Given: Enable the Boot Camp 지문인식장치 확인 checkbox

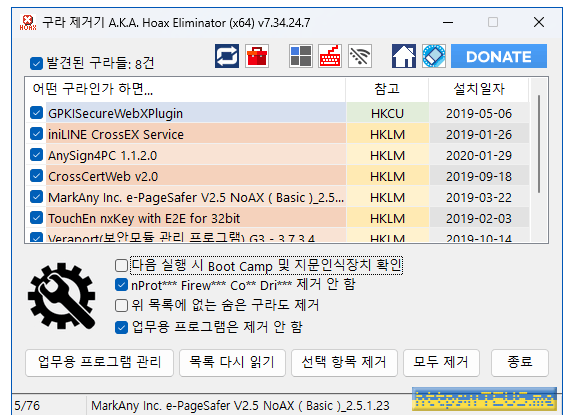Looking at the screenshot, I should point(121,265).
